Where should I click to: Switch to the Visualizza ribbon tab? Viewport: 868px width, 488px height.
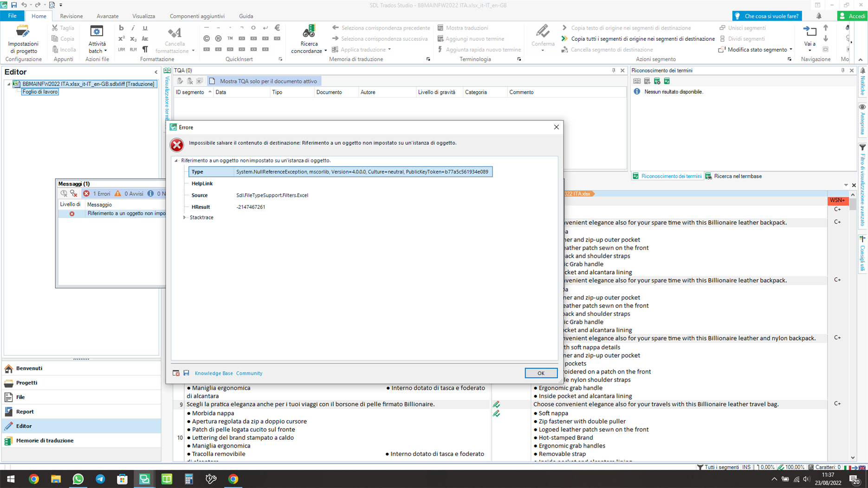143,16
